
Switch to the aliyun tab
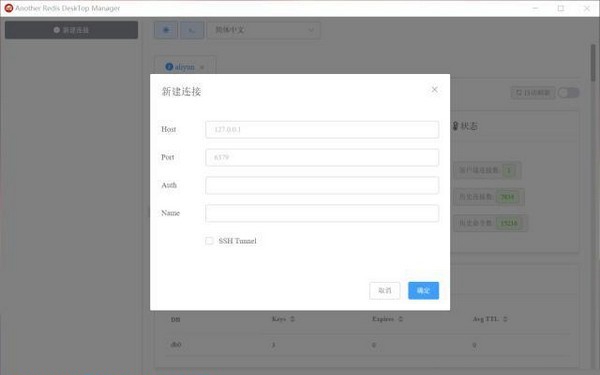click(184, 67)
